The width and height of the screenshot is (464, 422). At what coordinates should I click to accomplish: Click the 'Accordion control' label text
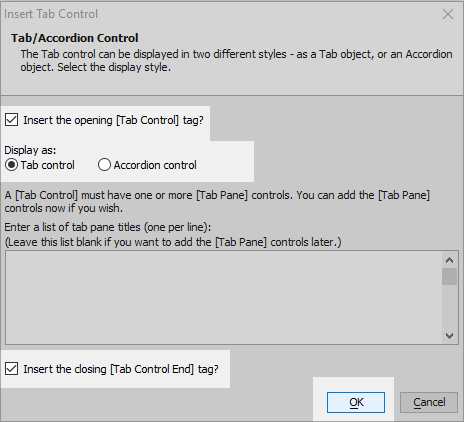(155, 165)
